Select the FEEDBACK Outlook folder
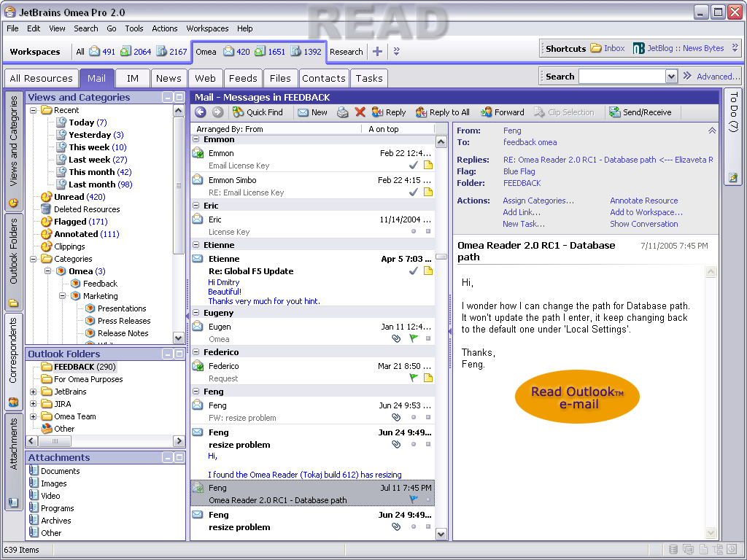 coord(79,367)
